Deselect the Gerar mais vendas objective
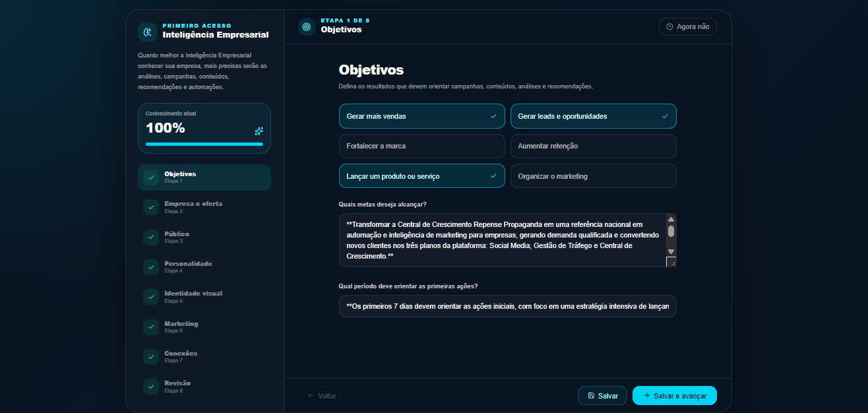Image resolution: width=868 pixels, height=413 pixels. click(422, 116)
